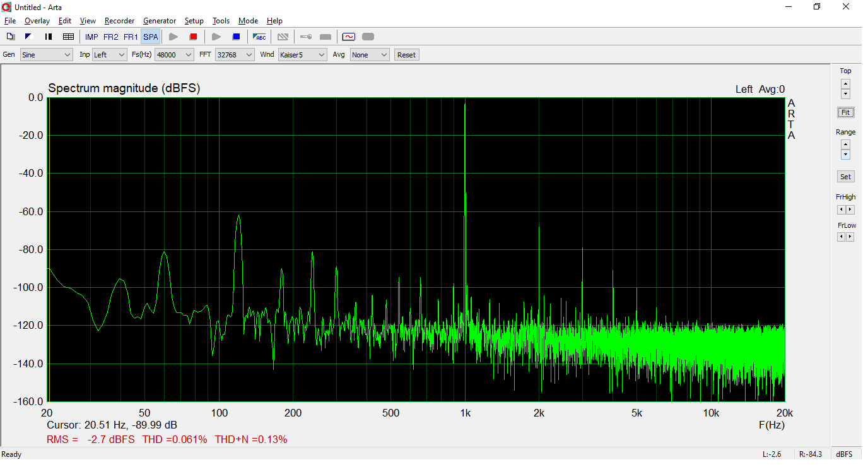Click the L:-2.6 level readout
This screenshot has height=467, width=868.
point(771,454)
